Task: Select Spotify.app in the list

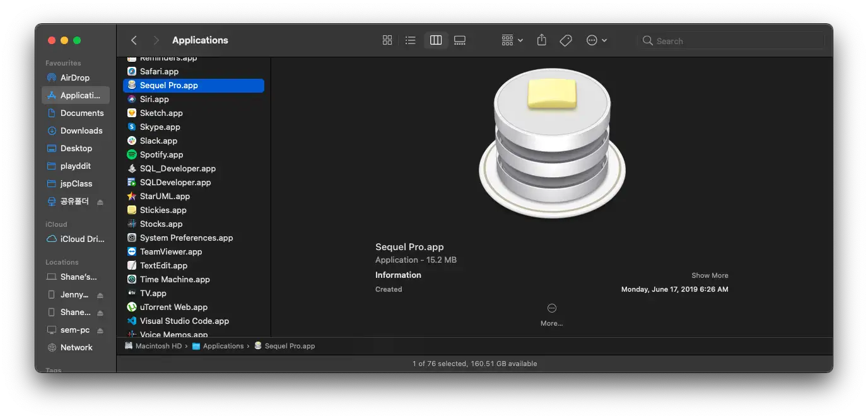Action: click(194, 154)
